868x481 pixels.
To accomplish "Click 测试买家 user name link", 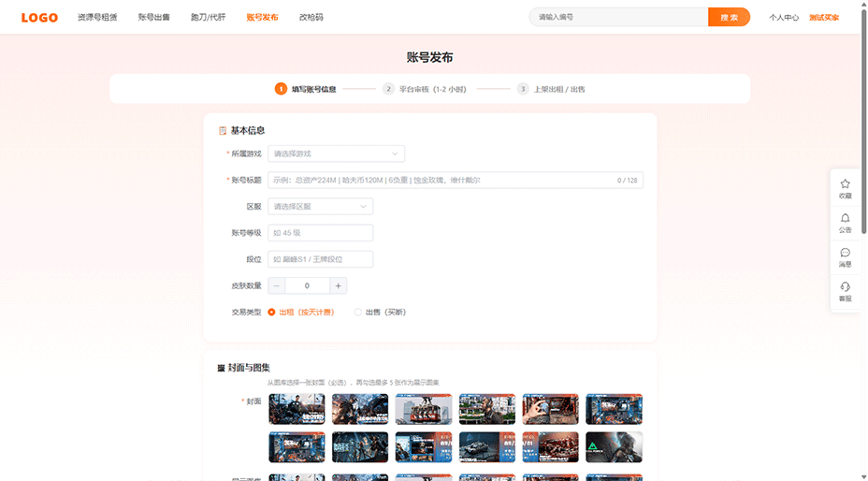I will click(x=824, y=18).
